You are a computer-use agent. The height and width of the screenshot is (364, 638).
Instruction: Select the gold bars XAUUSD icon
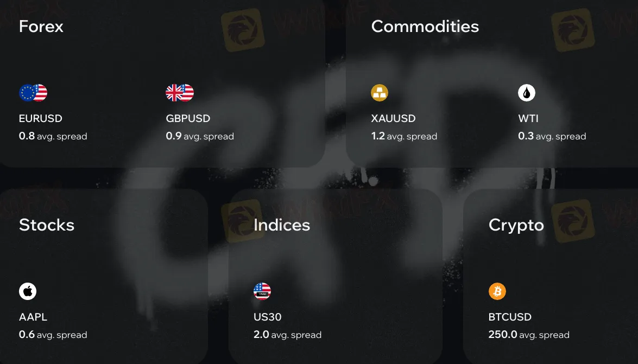[380, 93]
